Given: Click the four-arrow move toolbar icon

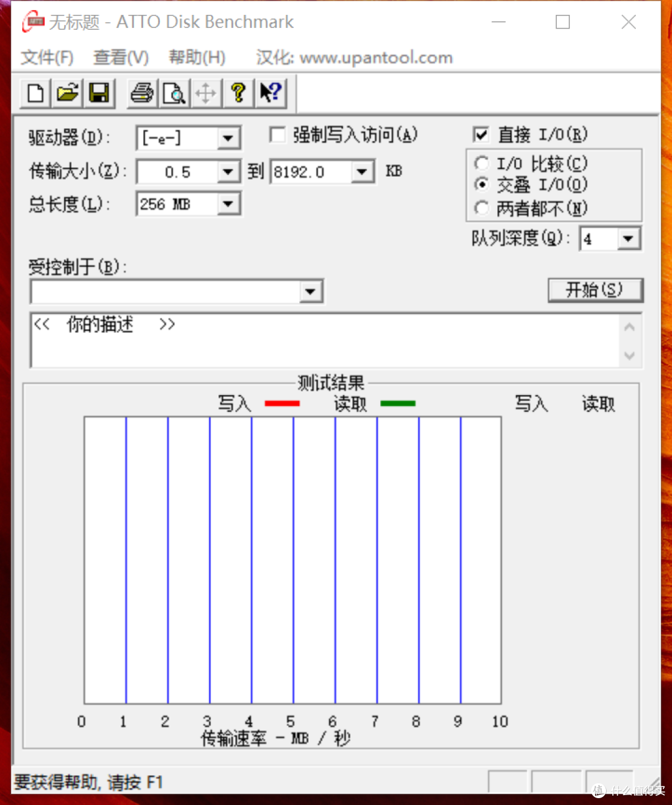Looking at the screenshot, I should 206,93.
